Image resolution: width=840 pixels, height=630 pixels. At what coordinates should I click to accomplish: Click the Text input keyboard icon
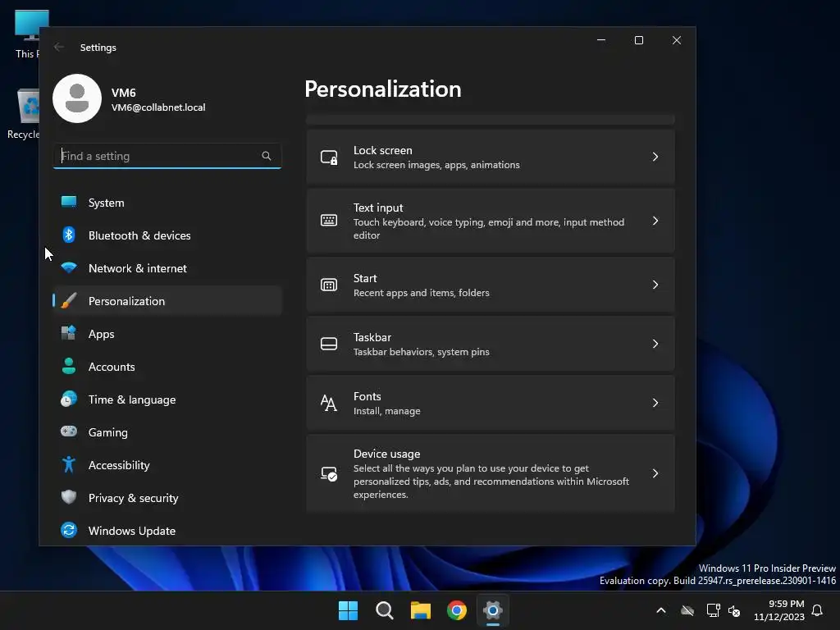click(329, 220)
